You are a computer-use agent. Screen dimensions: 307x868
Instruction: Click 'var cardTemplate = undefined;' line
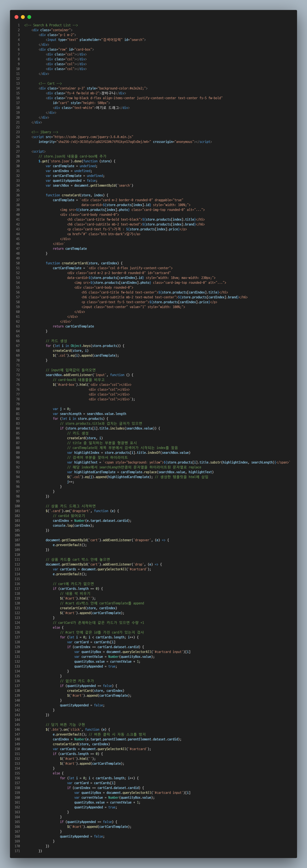coord(71,166)
